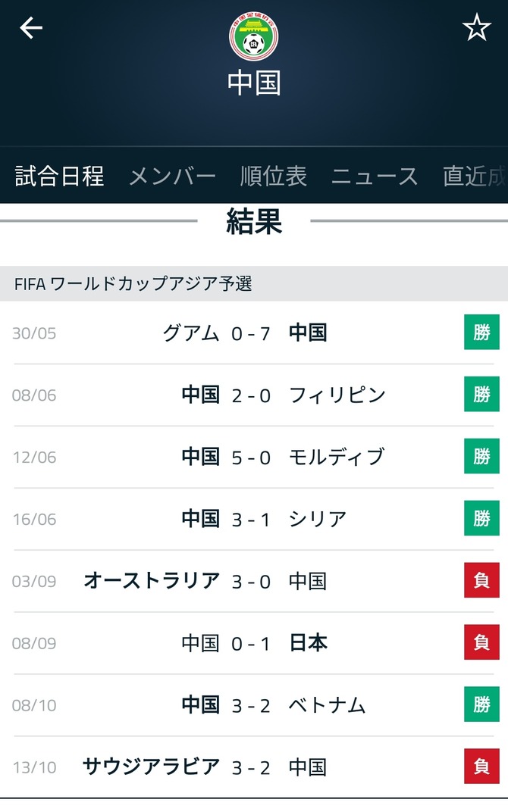
Task: Select the FIFA ワールドカップアジア予選 header
Action: click(254, 283)
